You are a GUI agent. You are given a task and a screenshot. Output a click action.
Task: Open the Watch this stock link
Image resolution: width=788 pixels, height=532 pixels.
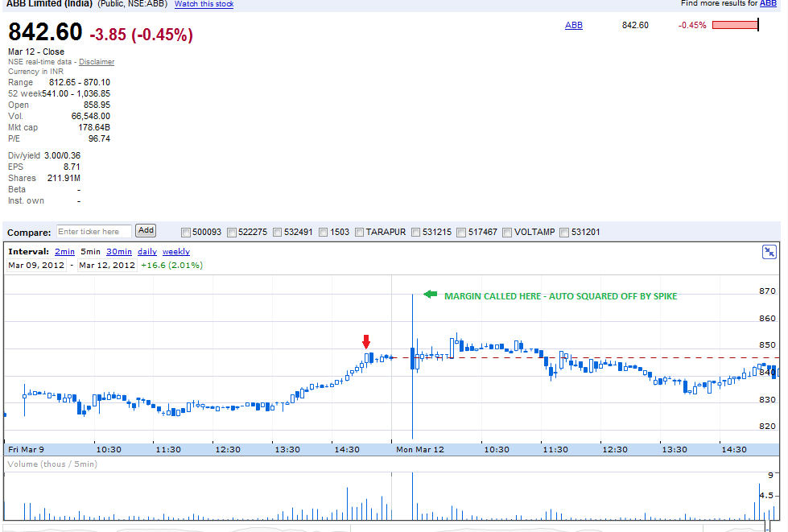[x=204, y=4]
